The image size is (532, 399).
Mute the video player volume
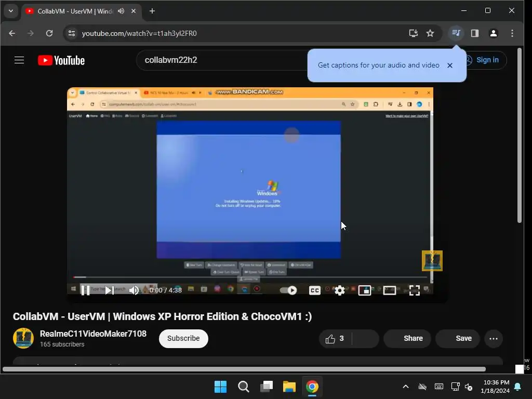pyautogui.click(x=134, y=290)
